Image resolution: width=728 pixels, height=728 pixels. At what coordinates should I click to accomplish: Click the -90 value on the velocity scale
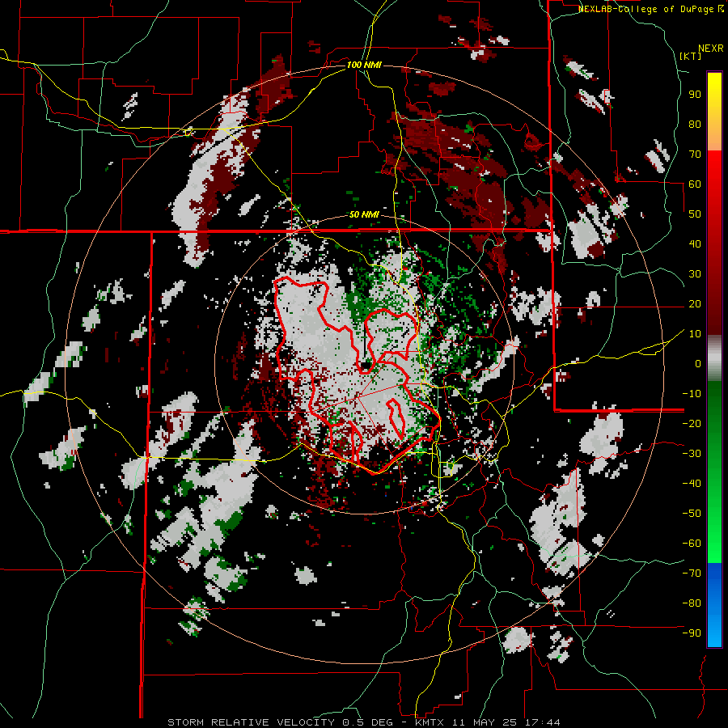[692, 633]
